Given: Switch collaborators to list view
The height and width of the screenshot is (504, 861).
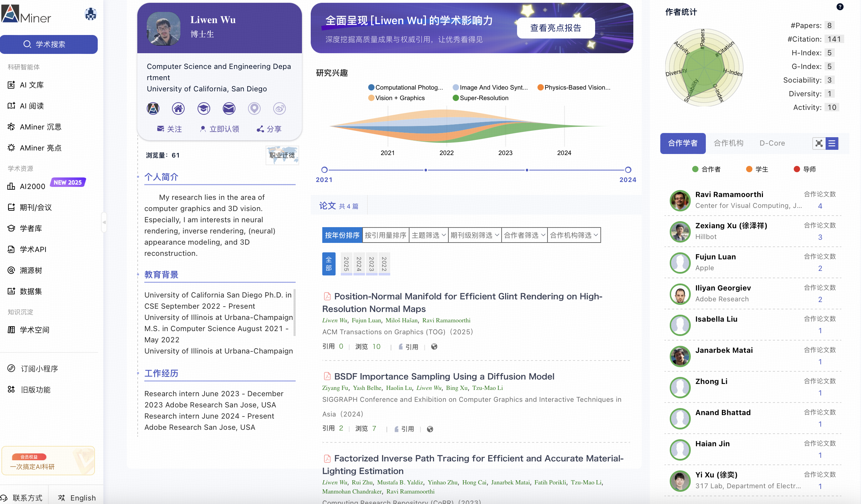Looking at the screenshot, I should 832,143.
